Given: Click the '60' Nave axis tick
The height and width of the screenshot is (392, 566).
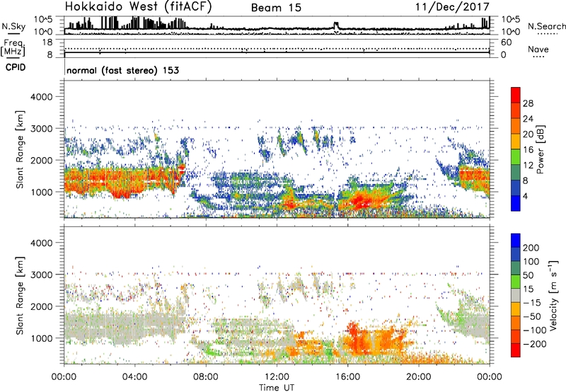Looking at the screenshot, I should tap(506, 42).
